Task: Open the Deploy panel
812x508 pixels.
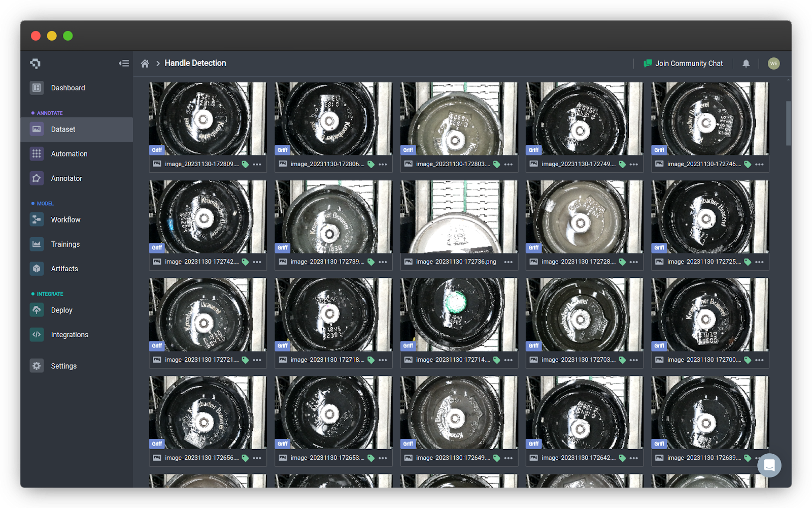Action: pyautogui.click(x=61, y=310)
